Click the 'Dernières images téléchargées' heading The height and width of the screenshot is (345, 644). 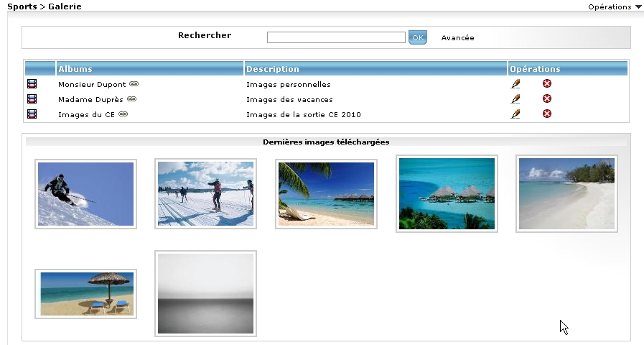pyautogui.click(x=326, y=142)
